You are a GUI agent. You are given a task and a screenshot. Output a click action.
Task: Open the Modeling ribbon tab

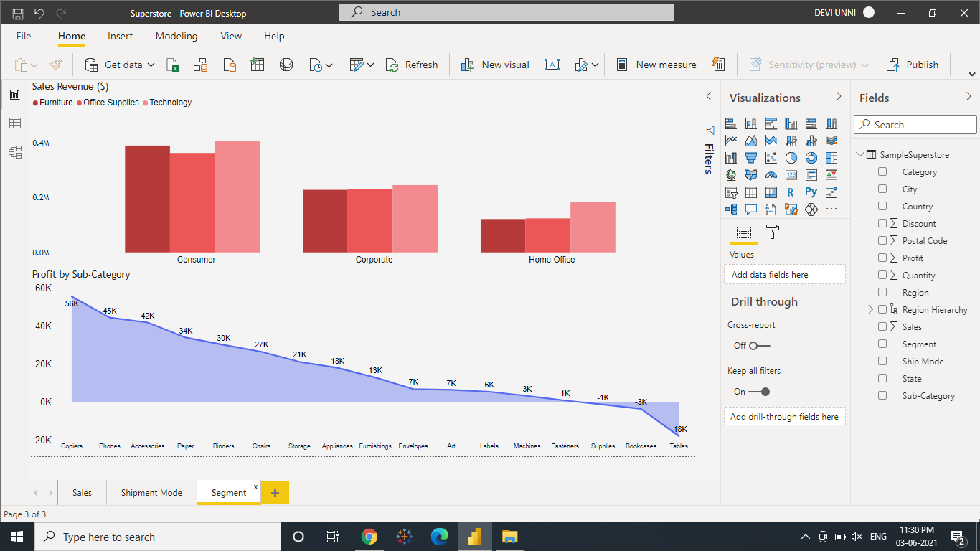point(176,36)
